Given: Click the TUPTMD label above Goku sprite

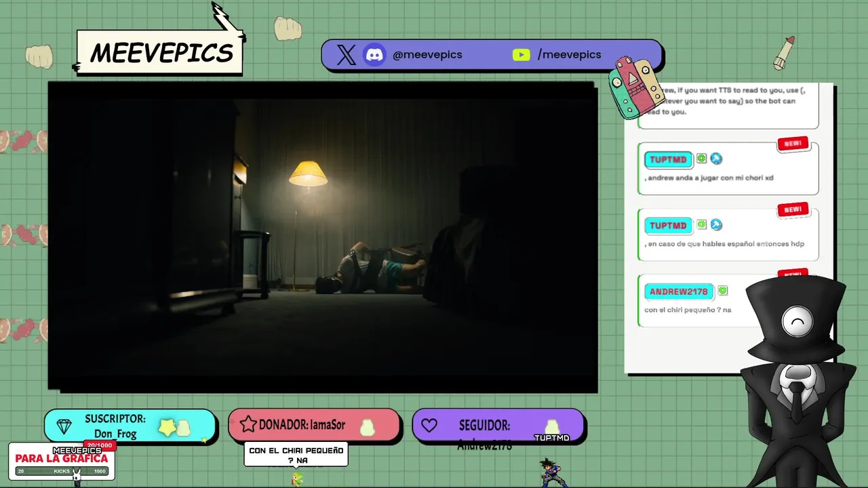Looking at the screenshot, I should pyautogui.click(x=552, y=438).
